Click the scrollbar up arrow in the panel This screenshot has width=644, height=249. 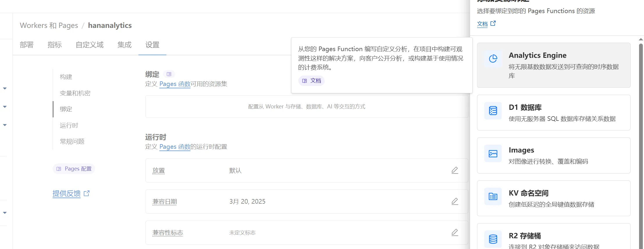(x=641, y=39)
